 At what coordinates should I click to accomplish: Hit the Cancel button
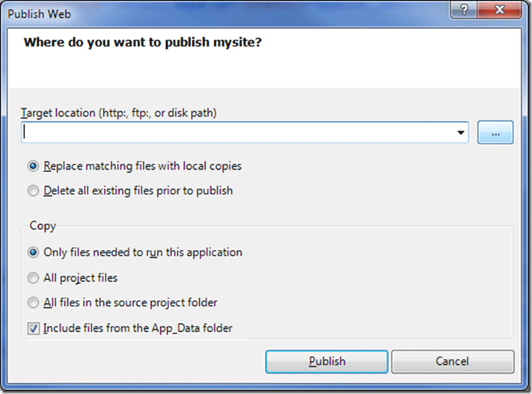click(x=452, y=361)
